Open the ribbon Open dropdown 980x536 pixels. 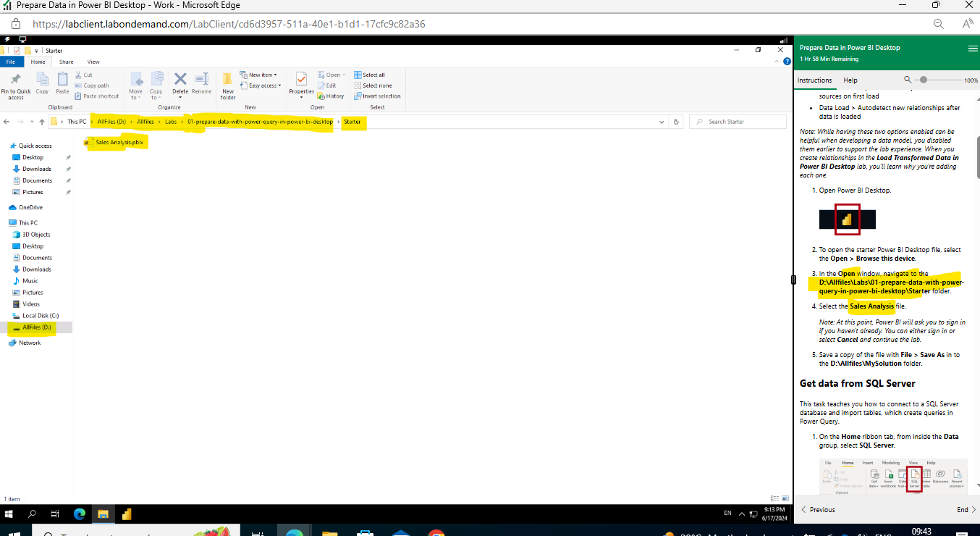click(331, 75)
